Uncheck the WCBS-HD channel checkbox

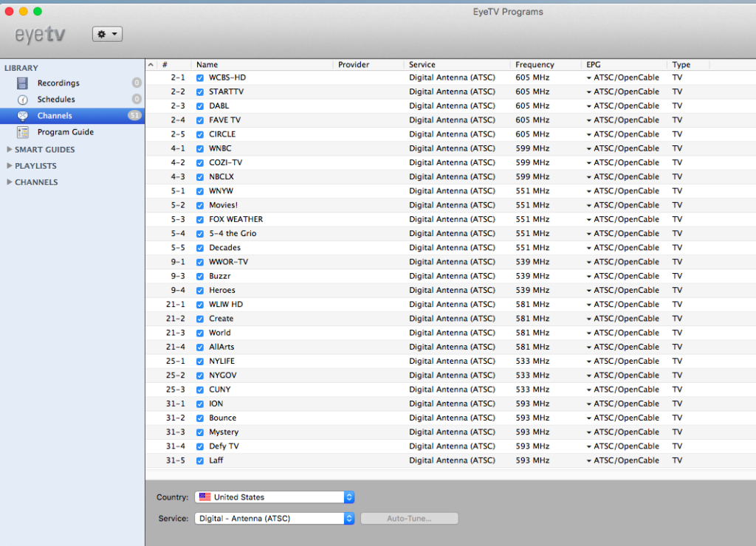200,78
